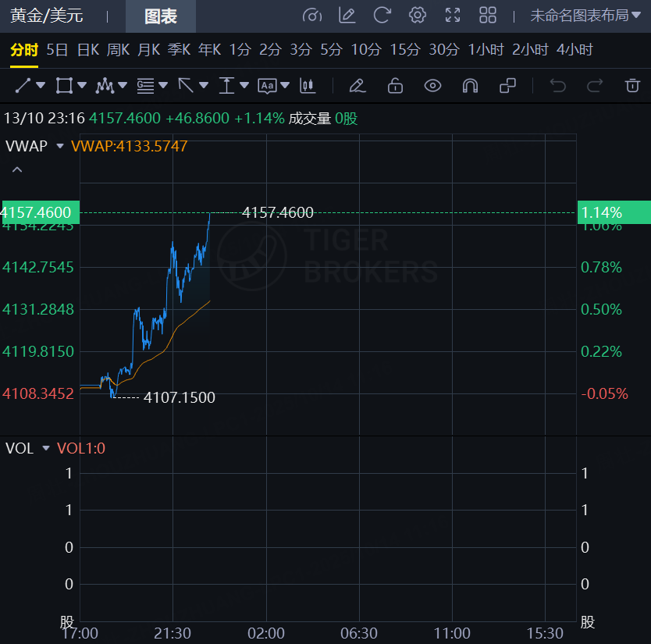Enter fullscreen chart mode
This screenshot has width=651, height=644.
click(x=453, y=16)
